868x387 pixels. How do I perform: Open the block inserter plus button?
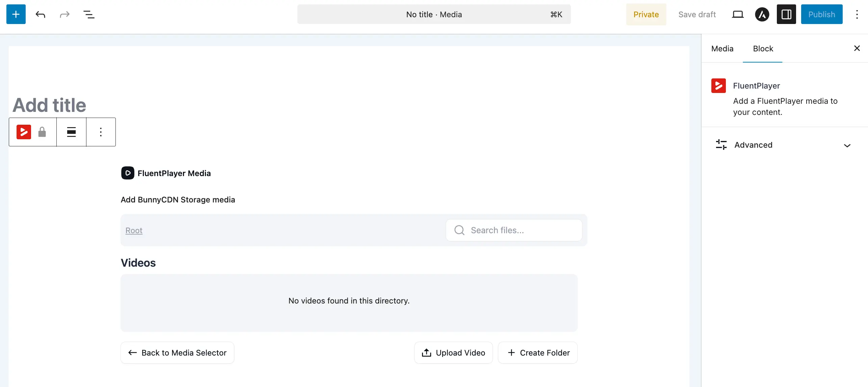coord(16,14)
